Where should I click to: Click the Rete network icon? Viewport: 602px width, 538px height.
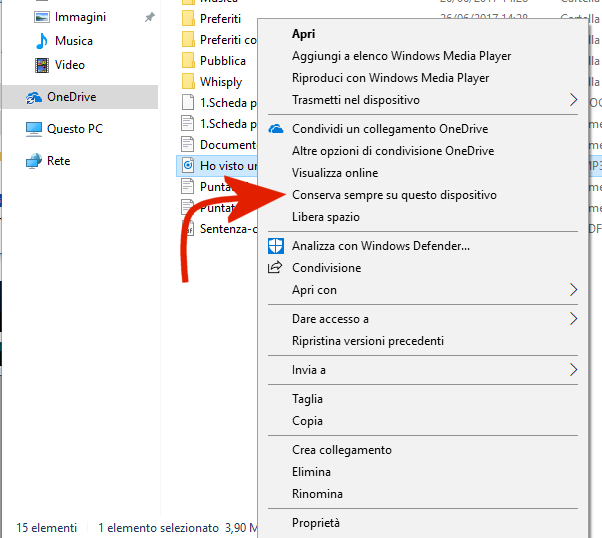point(34,161)
